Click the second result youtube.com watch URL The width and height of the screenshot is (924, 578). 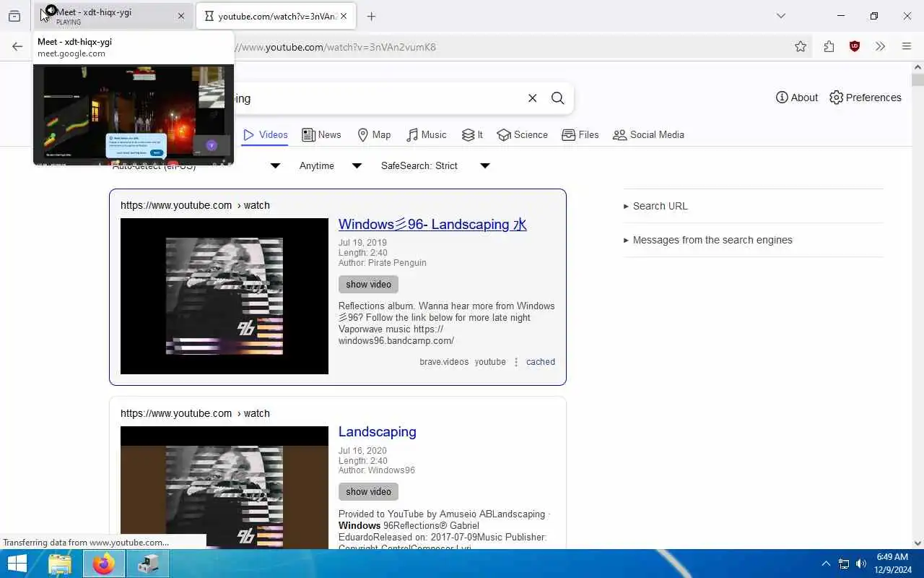coord(195,413)
